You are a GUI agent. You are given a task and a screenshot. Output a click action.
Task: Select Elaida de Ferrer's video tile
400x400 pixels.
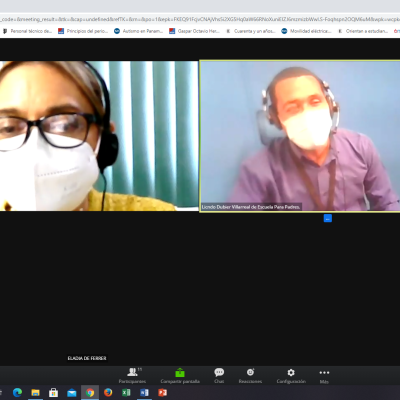pyautogui.click(x=99, y=136)
